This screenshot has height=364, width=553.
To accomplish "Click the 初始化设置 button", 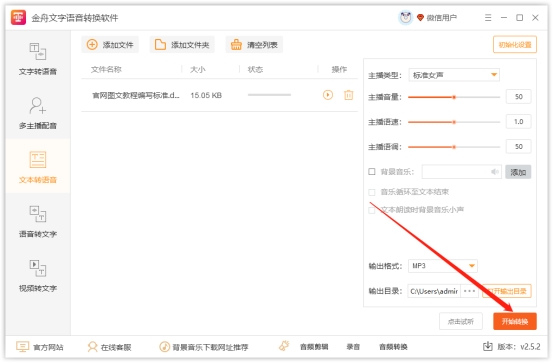I will [x=515, y=45].
